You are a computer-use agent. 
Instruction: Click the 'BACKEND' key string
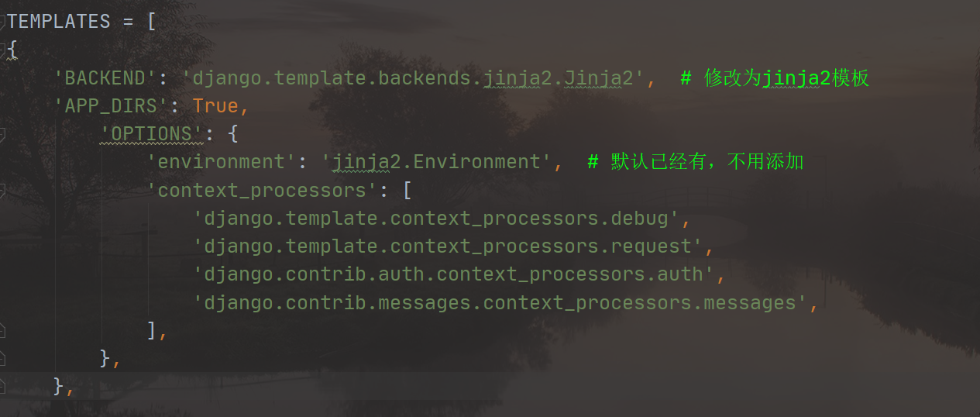coord(105,78)
